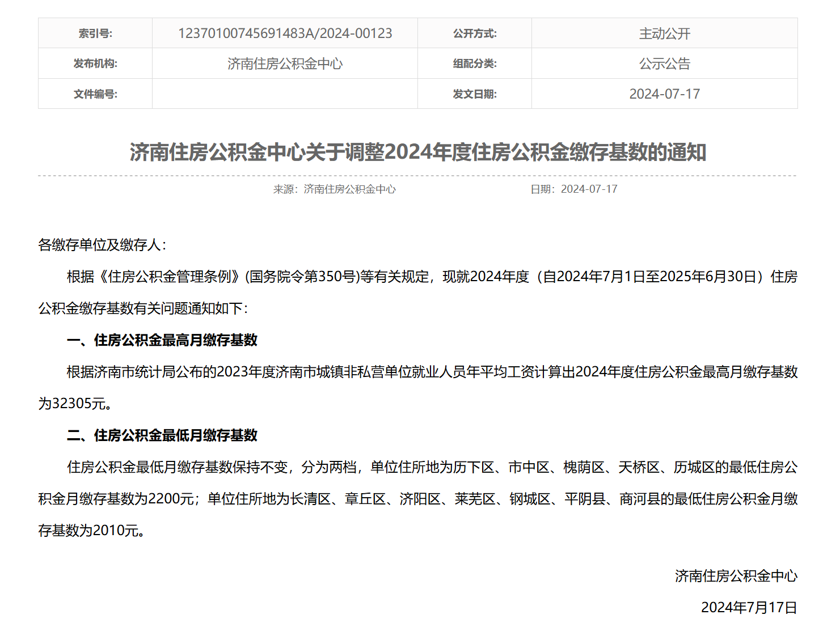This screenshot has width=840, height=640.
Task: Click the 索引号 label cell
Action: pyautogui.click(x=95, y=33)
